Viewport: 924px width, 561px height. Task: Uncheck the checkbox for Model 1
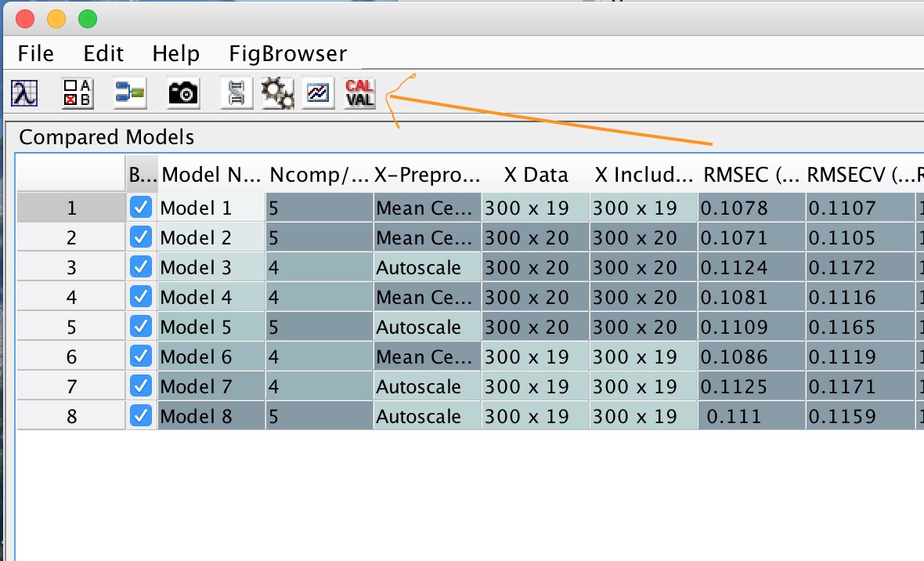pyautogui.click(x=141, y=208)
